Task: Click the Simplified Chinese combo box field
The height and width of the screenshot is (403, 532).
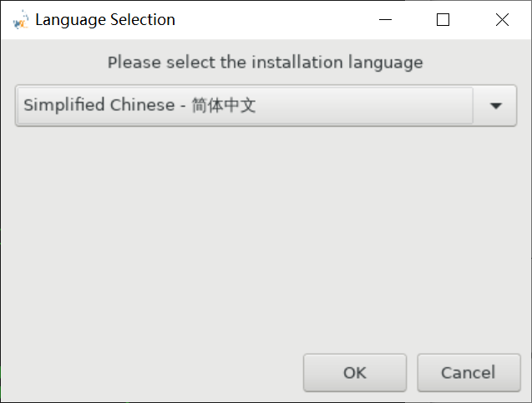Action: click(244, 105)
